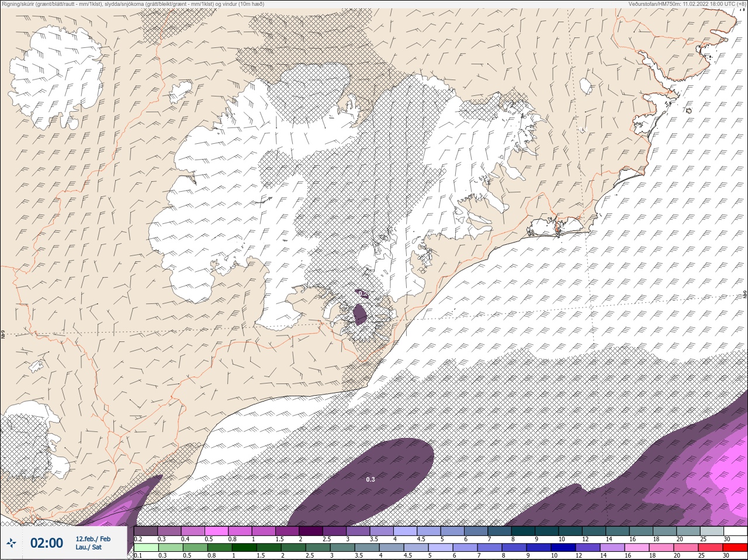Click the weekday text 'Lau./ Sat'

(89, 547)
